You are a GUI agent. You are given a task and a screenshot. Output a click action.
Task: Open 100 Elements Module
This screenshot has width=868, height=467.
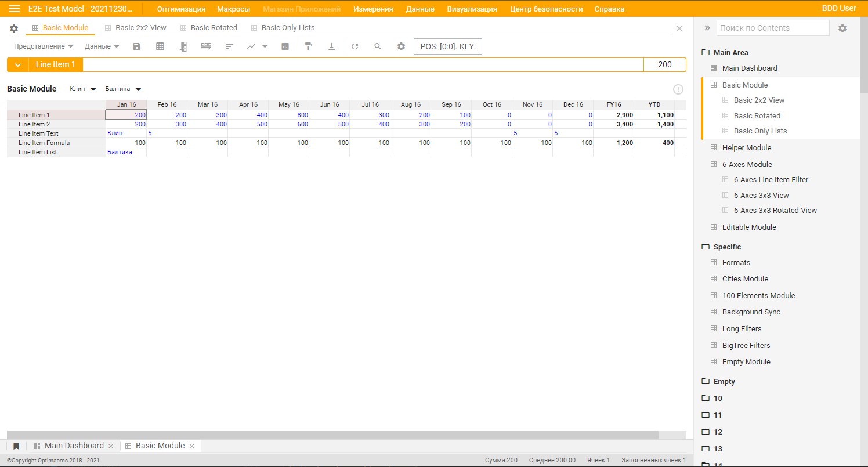click(x=758, y=295)
